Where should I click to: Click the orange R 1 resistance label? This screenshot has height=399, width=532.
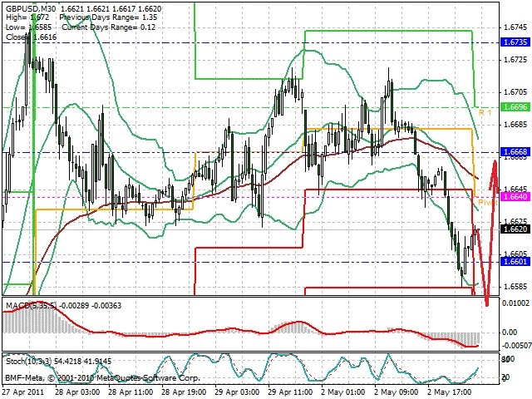(485, 113)
